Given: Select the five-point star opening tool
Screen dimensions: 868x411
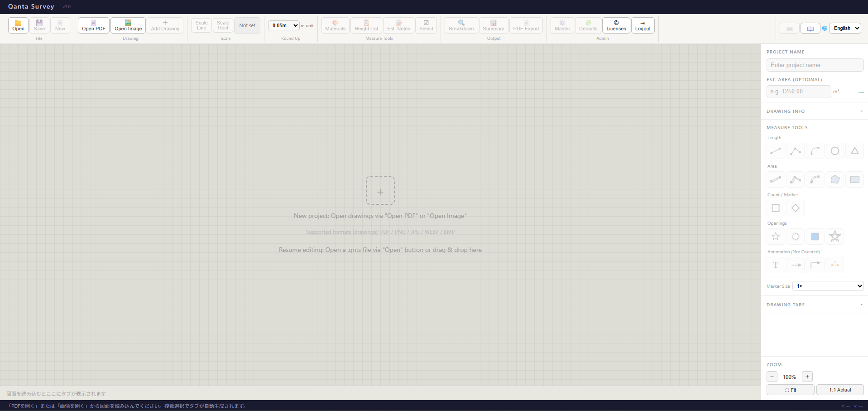Looking at the screenshot, I should pyautogui.click(x=776, y=237).
